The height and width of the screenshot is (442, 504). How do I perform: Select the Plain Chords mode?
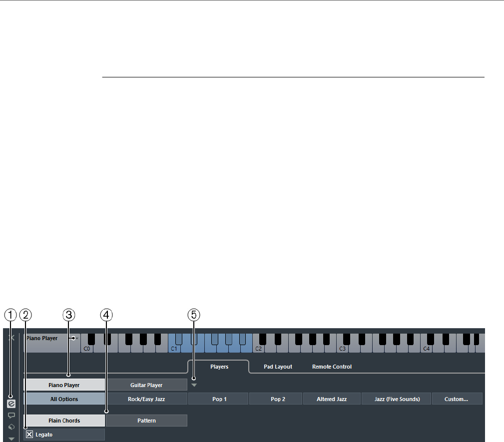[64, 421]
